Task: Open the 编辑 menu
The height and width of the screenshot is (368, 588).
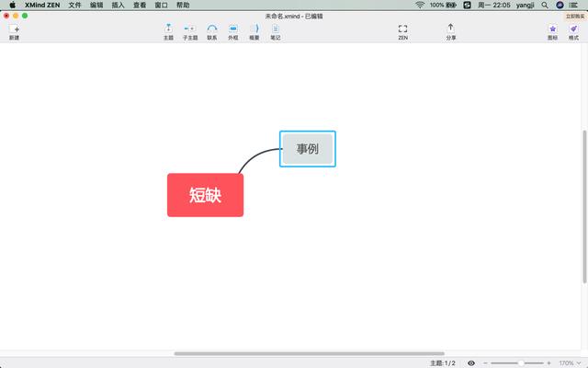Action: coord(96,5)
